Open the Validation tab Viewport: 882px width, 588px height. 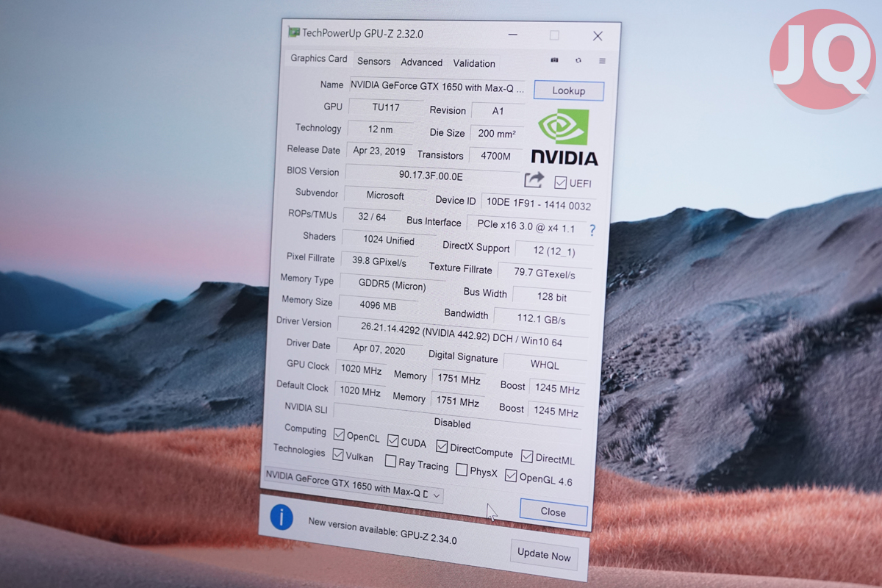[474, 63]
